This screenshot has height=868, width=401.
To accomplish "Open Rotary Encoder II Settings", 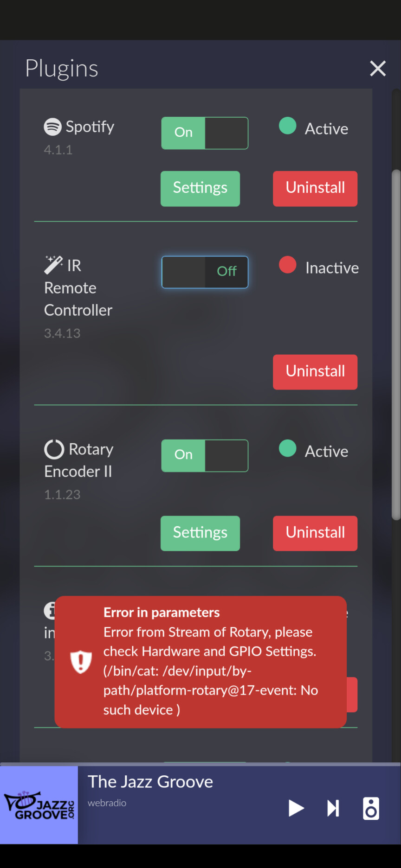I will (x=200, y=533).
